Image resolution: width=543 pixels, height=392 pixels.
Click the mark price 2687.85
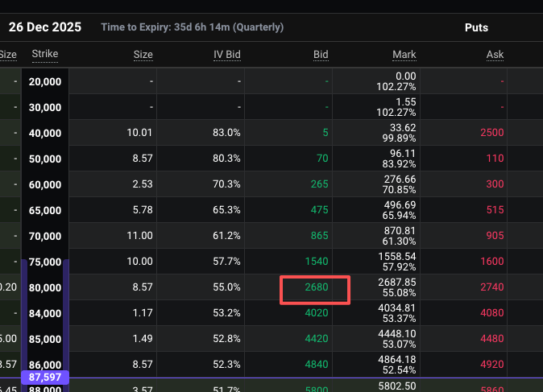pos(397,282)
